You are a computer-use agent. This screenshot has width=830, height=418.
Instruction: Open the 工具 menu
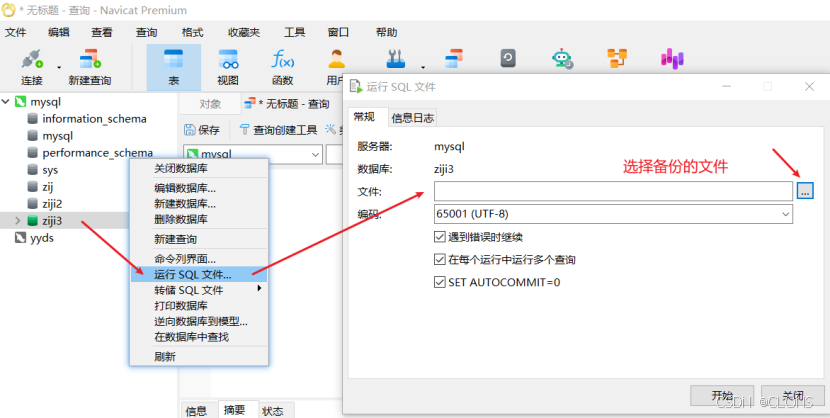[x=294, y=32]
